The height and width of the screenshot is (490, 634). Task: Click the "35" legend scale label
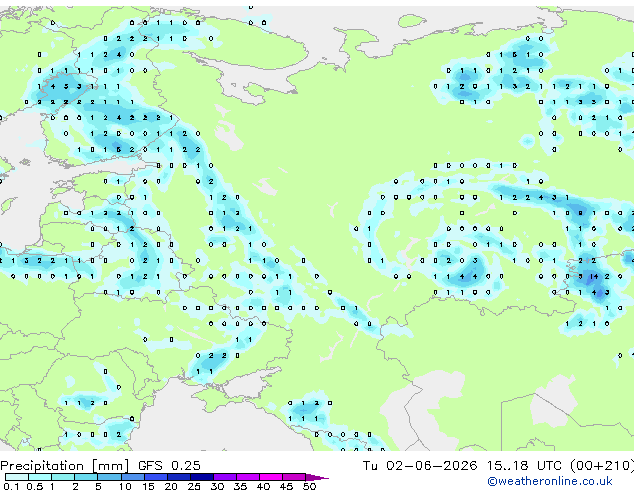pyautogui.click(x=240, y=486)
